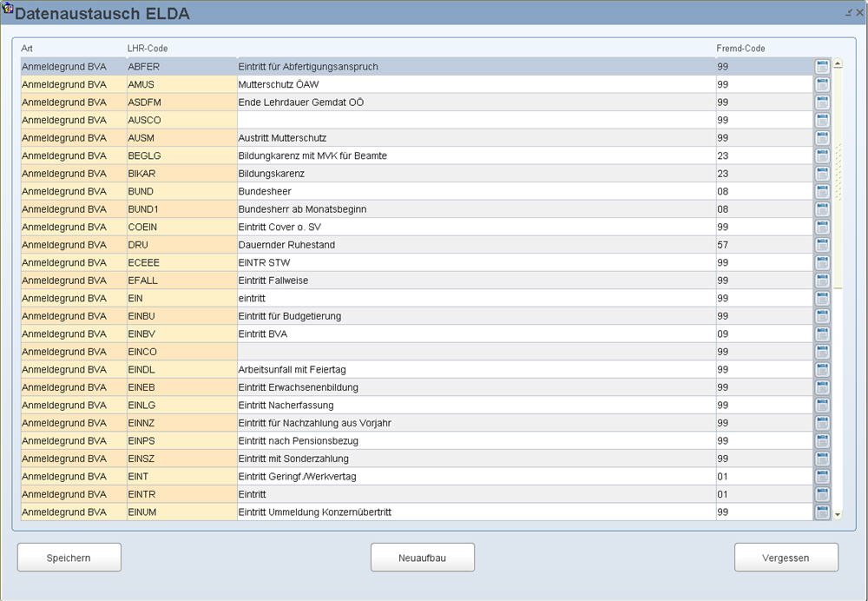868x601 pixels.
Task: Select the description 'Mutterschutz ÖAW'
Action: tap(476, 84)
